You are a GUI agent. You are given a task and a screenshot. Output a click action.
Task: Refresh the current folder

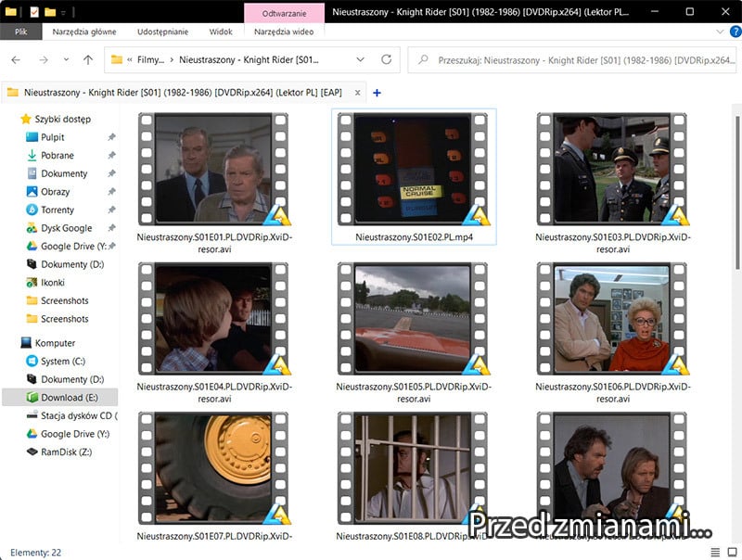(387, 59)
